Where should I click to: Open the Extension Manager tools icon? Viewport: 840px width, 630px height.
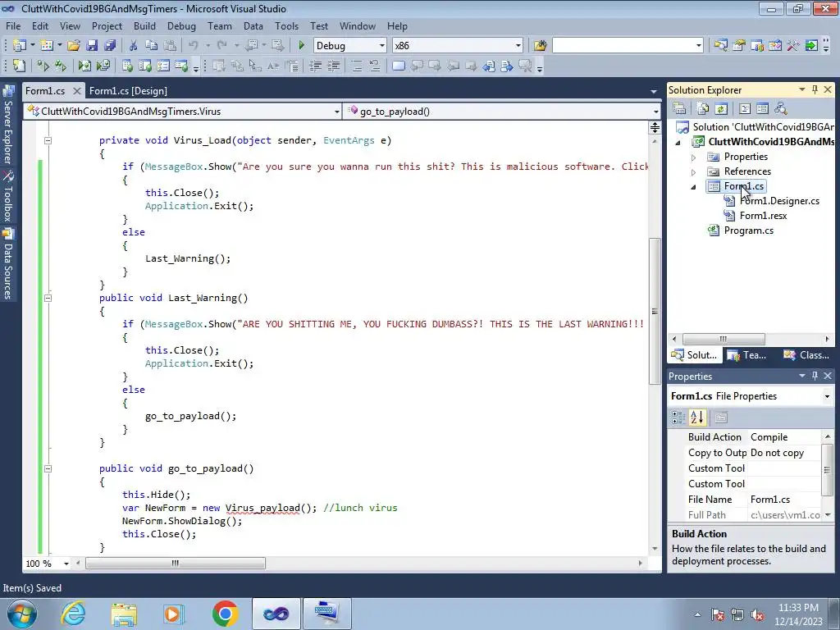[x=793, y=46]
